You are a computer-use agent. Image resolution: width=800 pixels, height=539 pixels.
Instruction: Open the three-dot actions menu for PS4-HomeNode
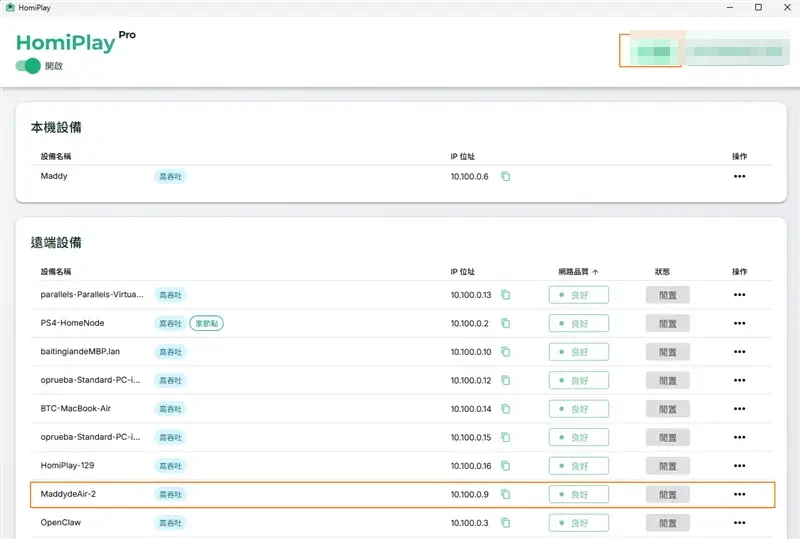739,323
